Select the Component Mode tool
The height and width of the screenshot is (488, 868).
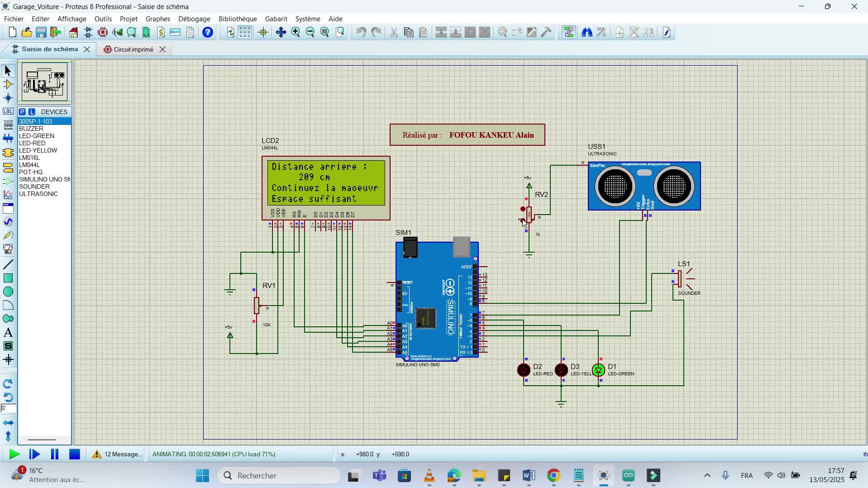(8, 84)
